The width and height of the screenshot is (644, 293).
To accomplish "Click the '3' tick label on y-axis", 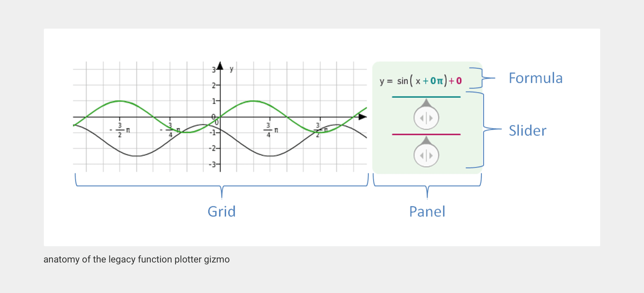I will coord(214,70).
